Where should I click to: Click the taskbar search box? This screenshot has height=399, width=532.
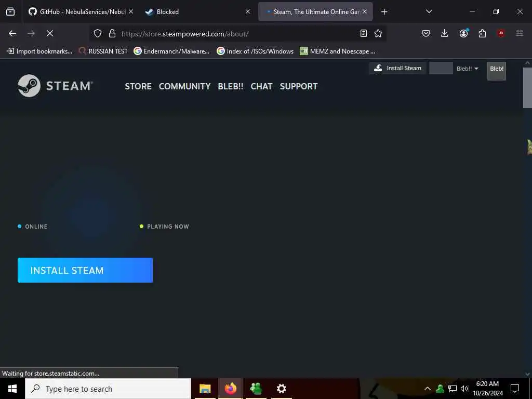tap(108, 389)
